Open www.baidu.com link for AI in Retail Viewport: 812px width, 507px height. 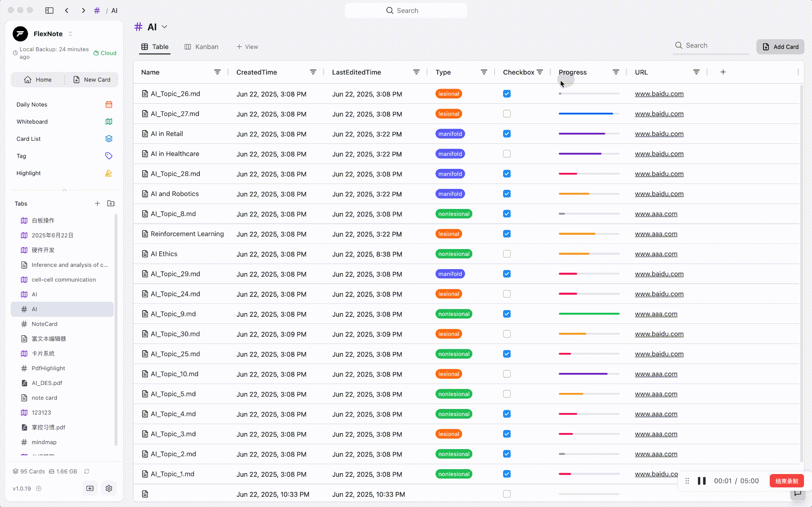pyautogui.click(x=659, y=134)
